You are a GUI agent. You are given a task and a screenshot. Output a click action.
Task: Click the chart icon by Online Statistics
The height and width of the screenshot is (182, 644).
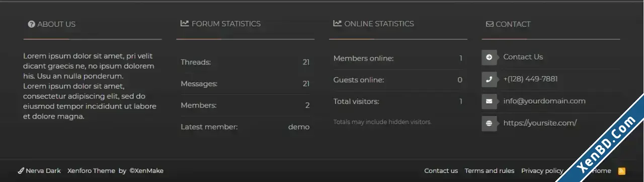pyautogui.click(x=337, y=23)
